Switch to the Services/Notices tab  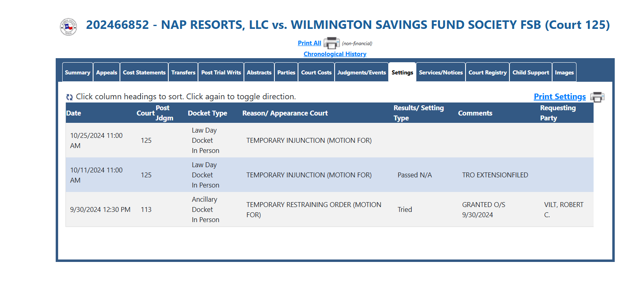click(x=441, y=72)
